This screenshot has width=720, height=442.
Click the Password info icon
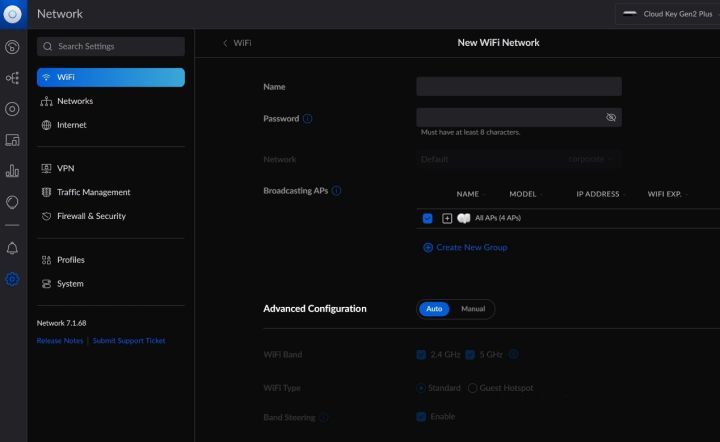[308, 119]
